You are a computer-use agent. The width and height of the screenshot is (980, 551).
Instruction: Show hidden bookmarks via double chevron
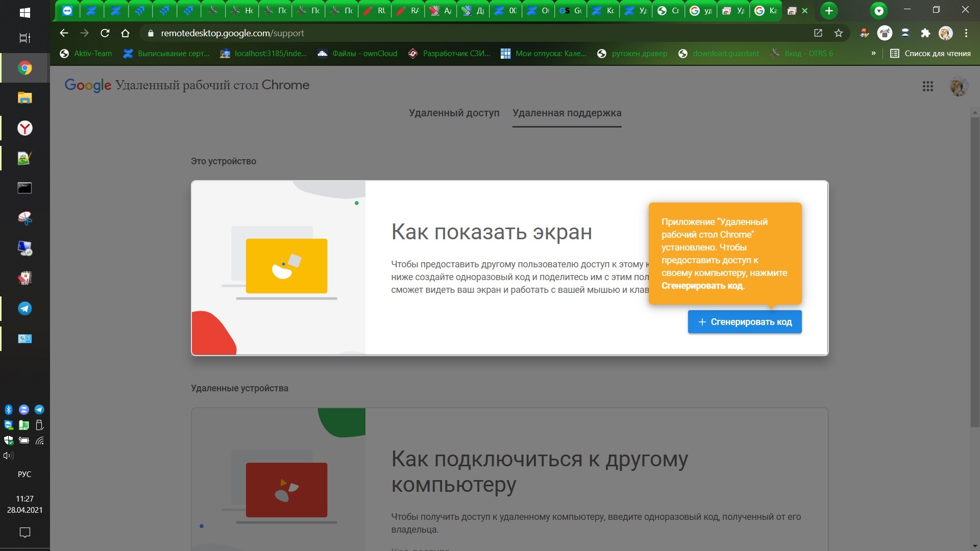click(874, 54)
